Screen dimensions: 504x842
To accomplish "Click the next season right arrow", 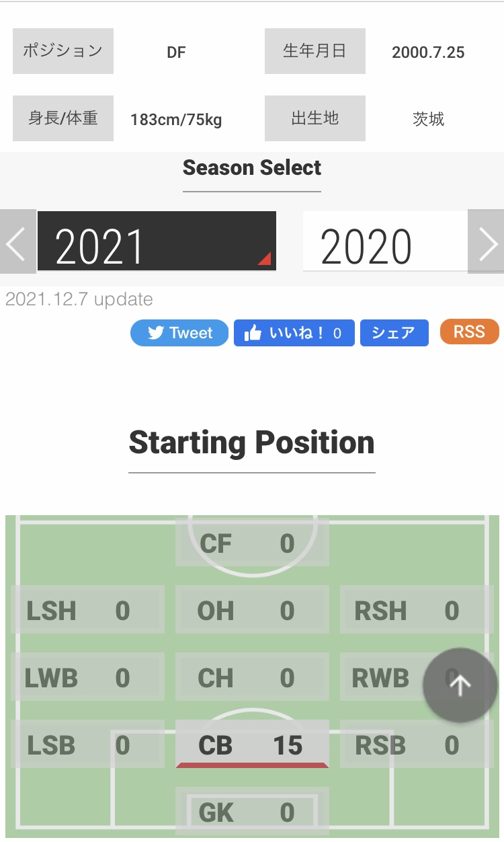I will pos(486,241).
